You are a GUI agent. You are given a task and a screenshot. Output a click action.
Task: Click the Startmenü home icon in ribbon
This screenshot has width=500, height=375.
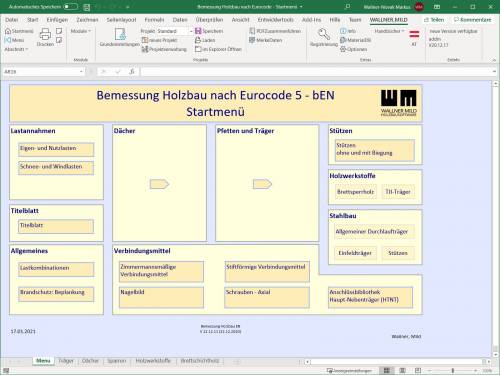8,31
